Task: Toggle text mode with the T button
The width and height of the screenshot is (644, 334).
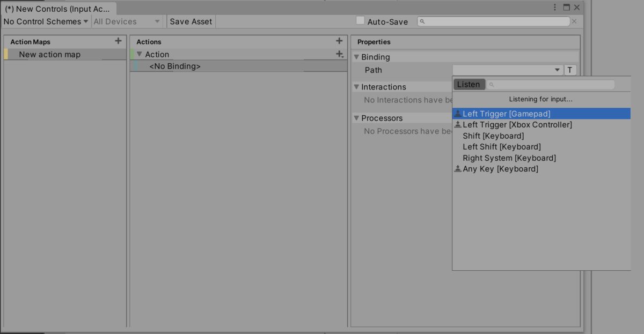Action: [x=570, y=70]
